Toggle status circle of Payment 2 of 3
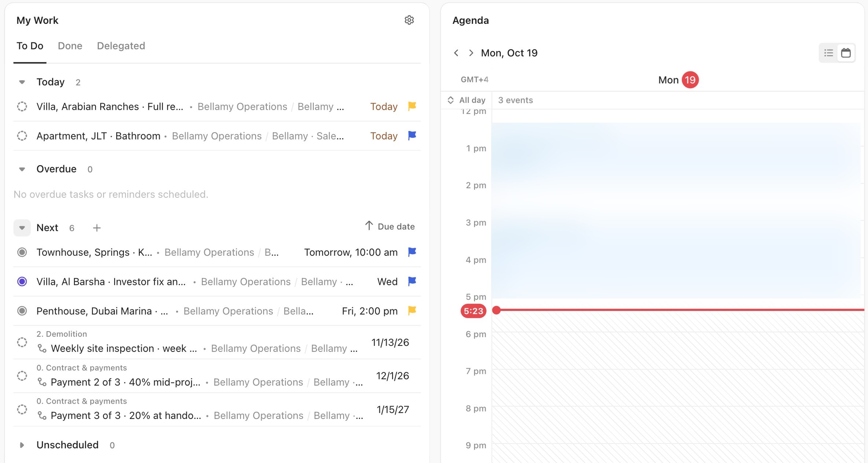Image resolution: width=868 pixels, height=463 pixels. 22,376
